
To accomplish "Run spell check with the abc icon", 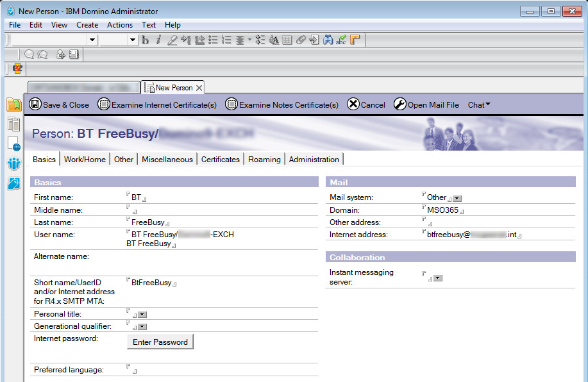I will (341, 40).
